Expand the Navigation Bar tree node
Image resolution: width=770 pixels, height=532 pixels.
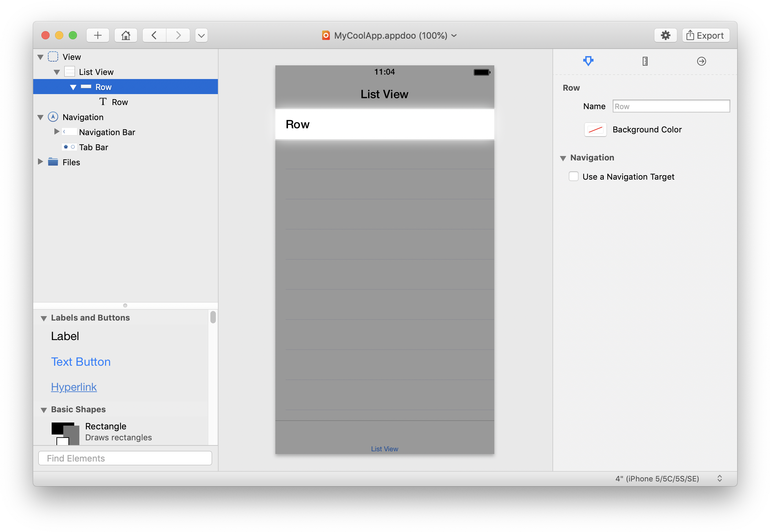coord(57,132)
